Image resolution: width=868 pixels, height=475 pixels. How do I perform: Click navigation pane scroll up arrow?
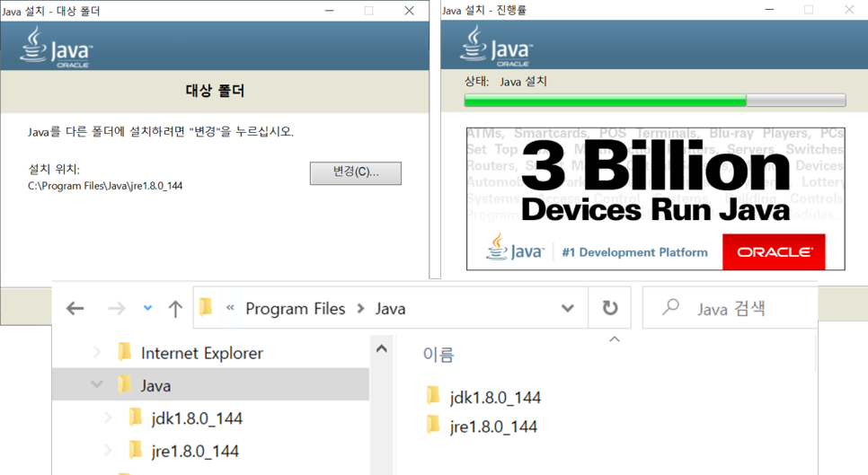click(381, 348)
